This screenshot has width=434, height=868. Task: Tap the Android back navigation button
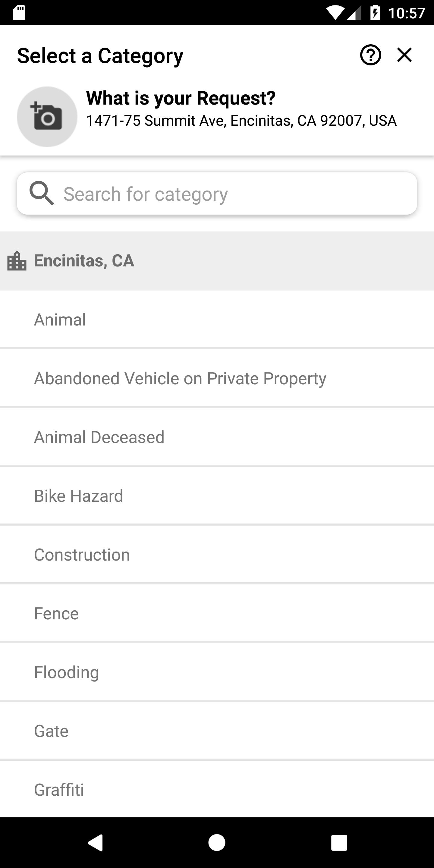tap(95, 842)
